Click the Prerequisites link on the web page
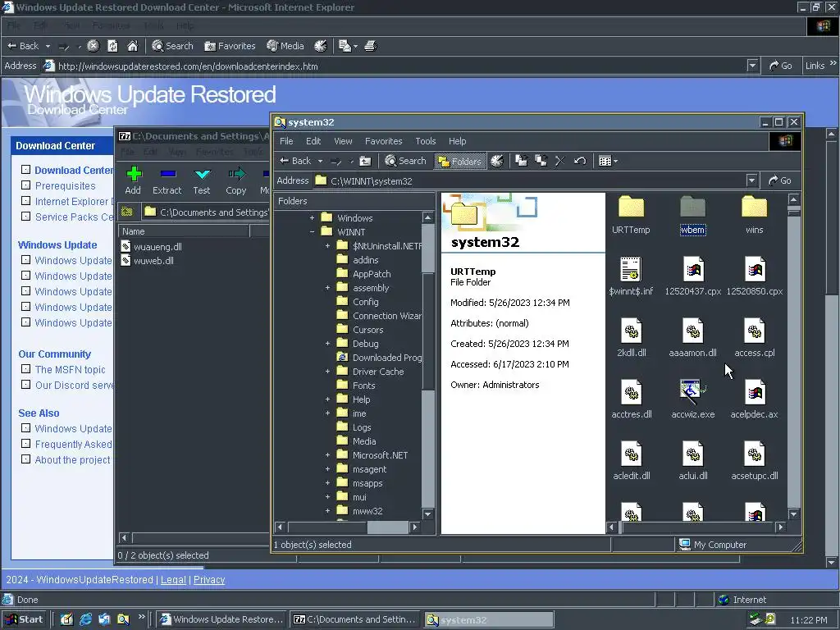The height and width of the screenshot is (630, 840). click(66, 186)
